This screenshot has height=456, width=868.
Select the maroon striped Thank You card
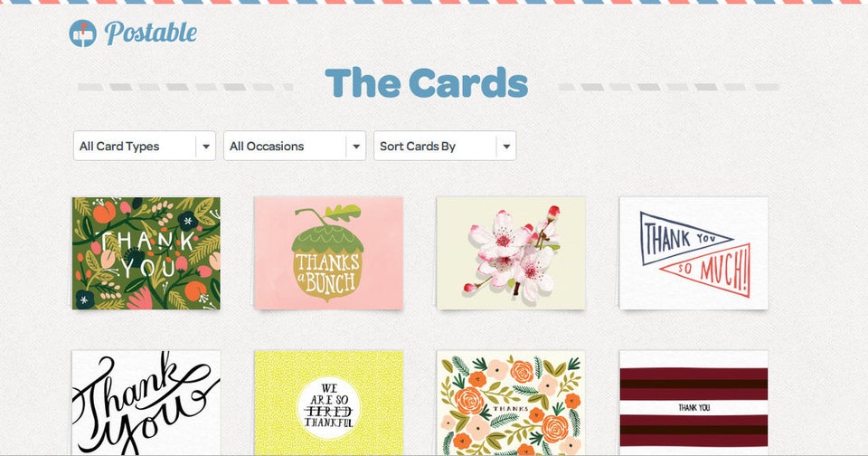(x=693, y=403)
